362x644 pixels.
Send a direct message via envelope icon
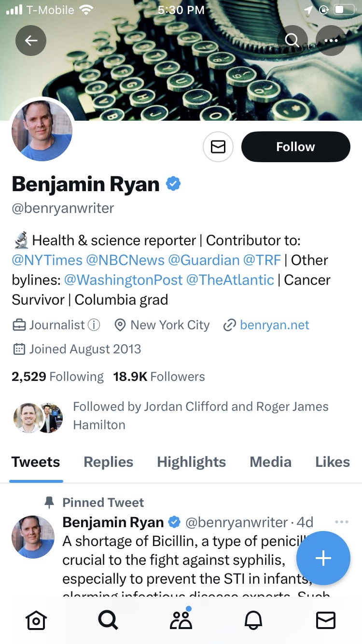coord(218,147)
